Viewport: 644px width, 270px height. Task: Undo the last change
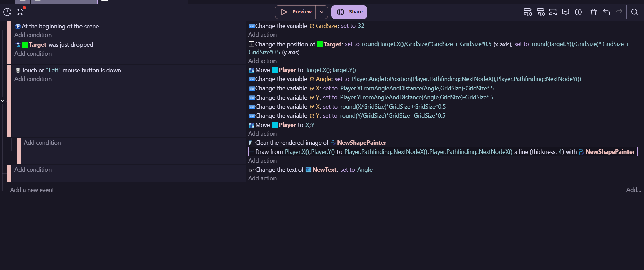pyautogui.click(x=606, y=12)
